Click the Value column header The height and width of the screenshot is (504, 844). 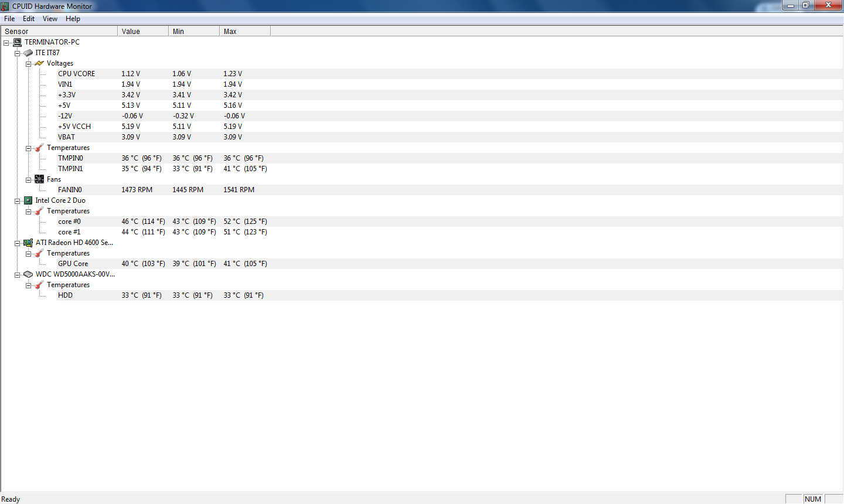(x=143, y=31)
